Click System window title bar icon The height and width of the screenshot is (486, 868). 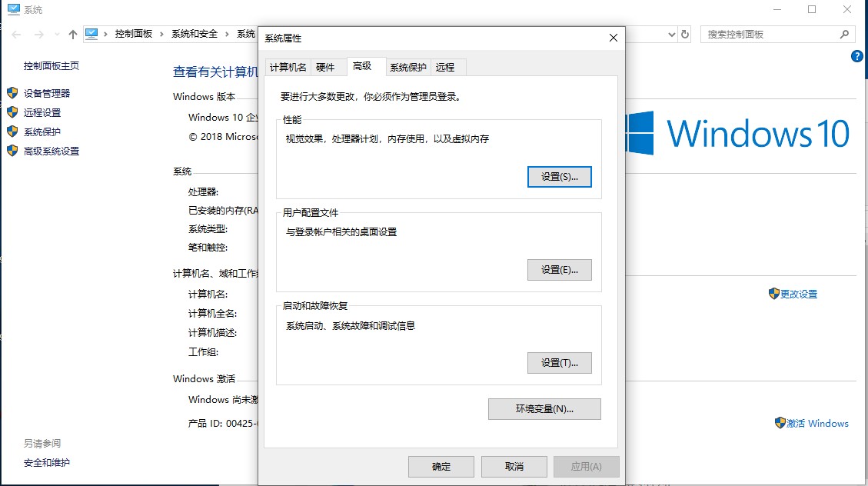[x=13, y=9]
